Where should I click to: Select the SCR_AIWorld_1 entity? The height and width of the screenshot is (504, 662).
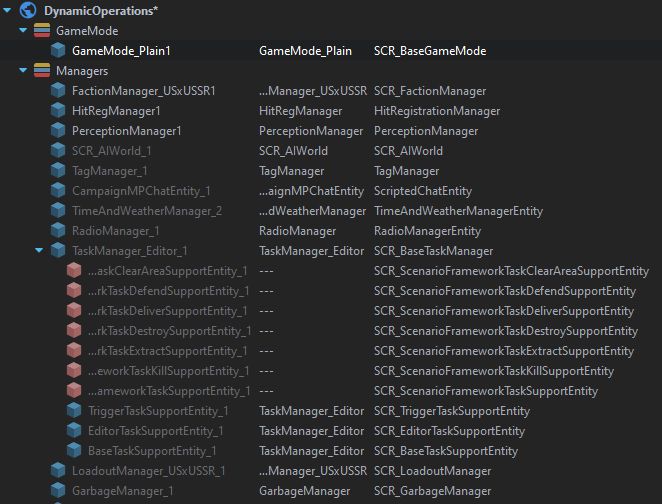[x=111, y=151]
